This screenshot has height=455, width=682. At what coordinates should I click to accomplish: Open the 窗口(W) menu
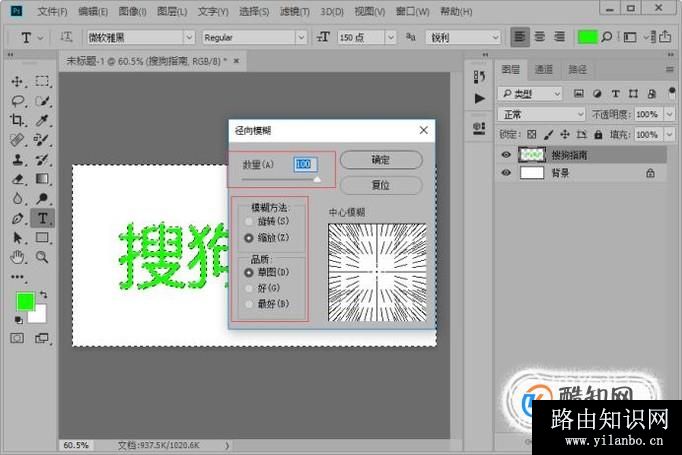(412, 11)
